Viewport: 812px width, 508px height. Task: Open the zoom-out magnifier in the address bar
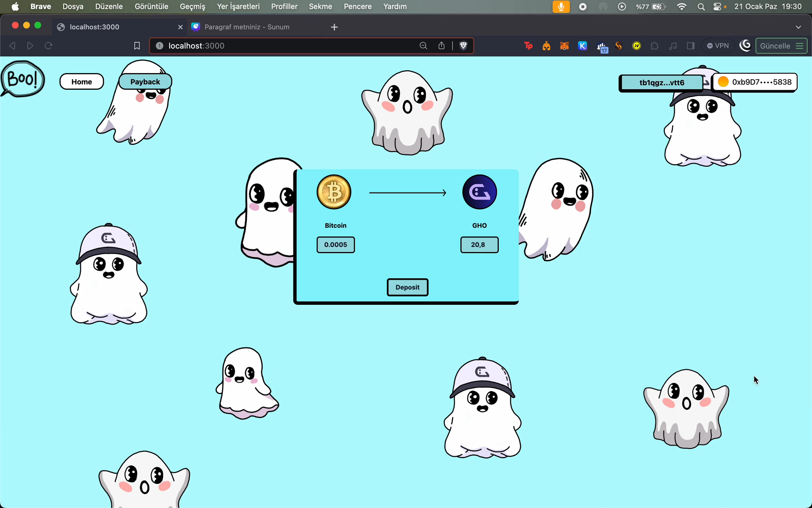[423, 46]
